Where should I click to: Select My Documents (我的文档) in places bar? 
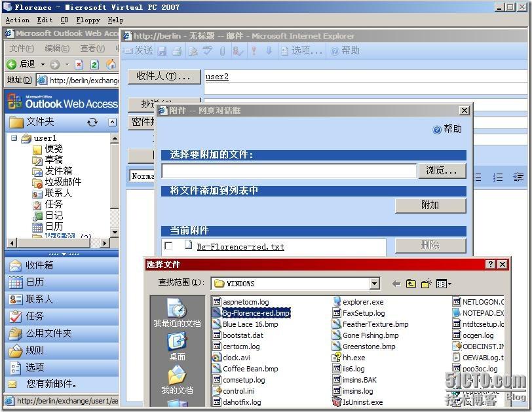(177, 380)
